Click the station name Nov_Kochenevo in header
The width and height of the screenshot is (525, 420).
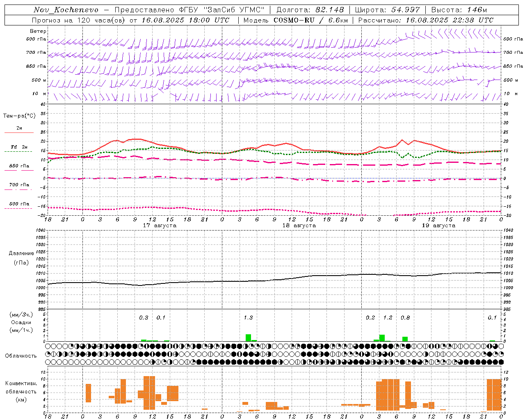point(66,10)
